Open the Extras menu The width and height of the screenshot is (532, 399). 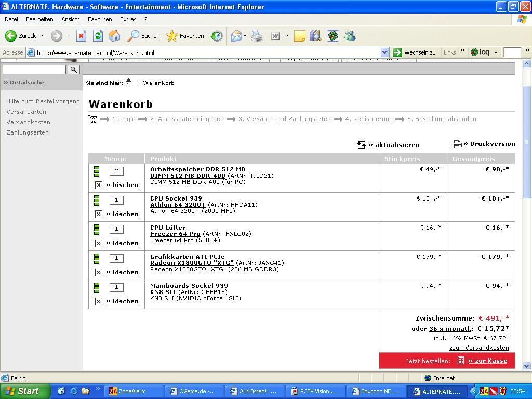pos(128,19)
